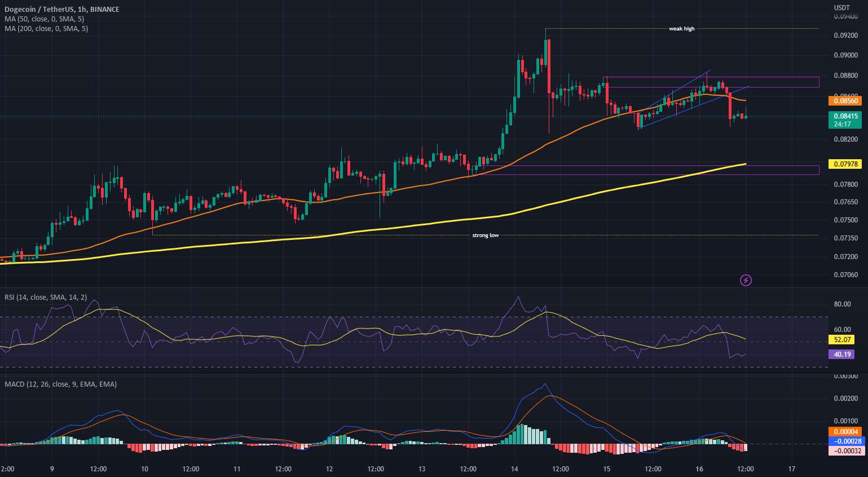Click the RSI (14, close, SMA, 14, 2) legend
868x477 pixels.
(46, 297)
